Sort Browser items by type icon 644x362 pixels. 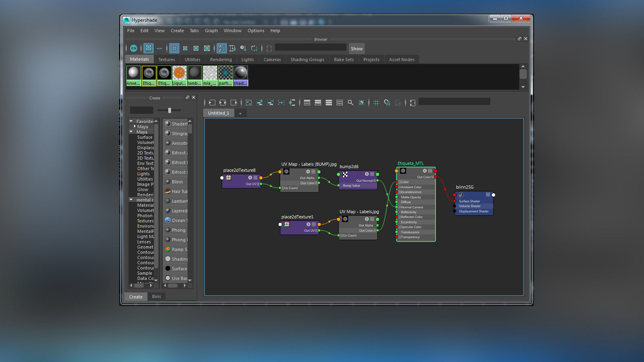(x=233, y=48)
